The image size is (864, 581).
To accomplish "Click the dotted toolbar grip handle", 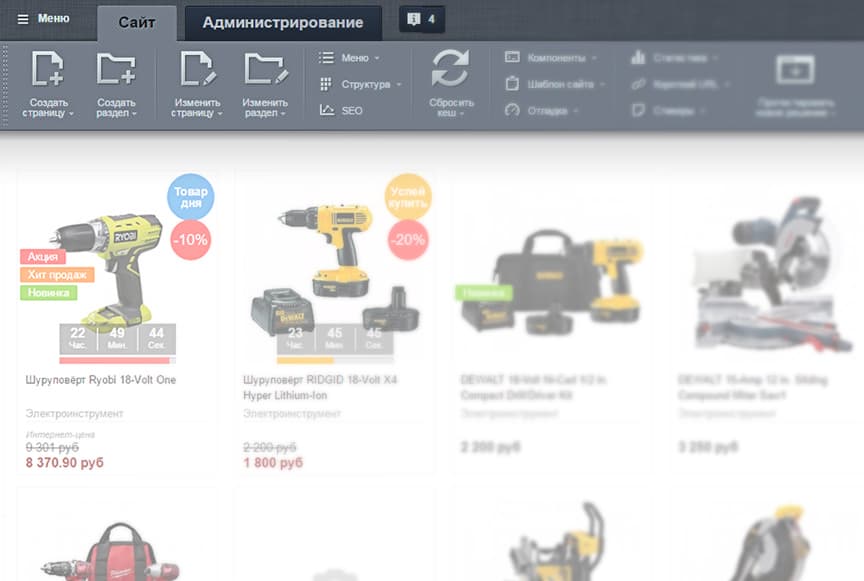I will point(5,85).
